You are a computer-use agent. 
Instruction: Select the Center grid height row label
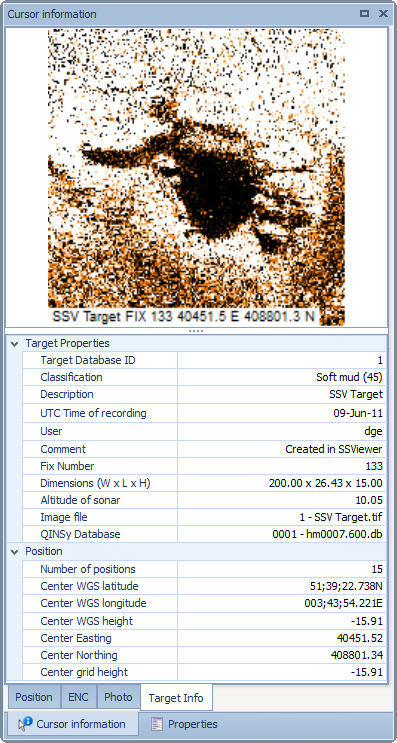click(84, 672)
